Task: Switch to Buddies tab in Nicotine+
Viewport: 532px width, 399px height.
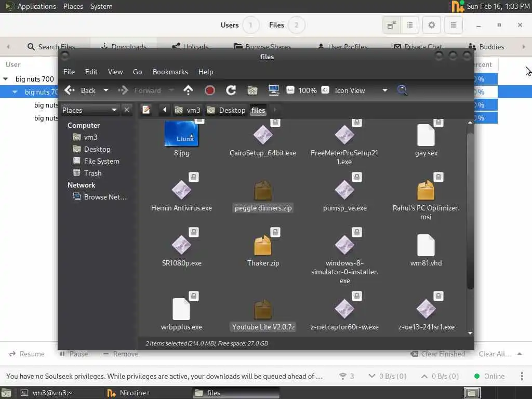Action: [486, 47]
